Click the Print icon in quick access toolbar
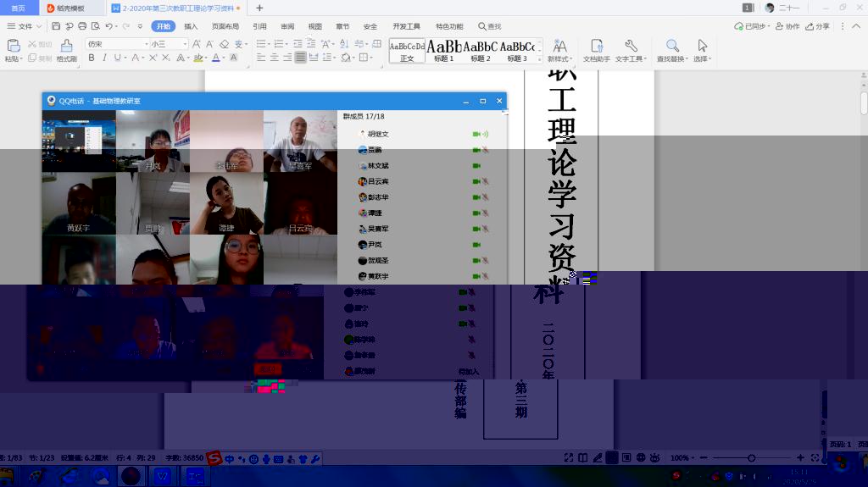 point(82,26)
